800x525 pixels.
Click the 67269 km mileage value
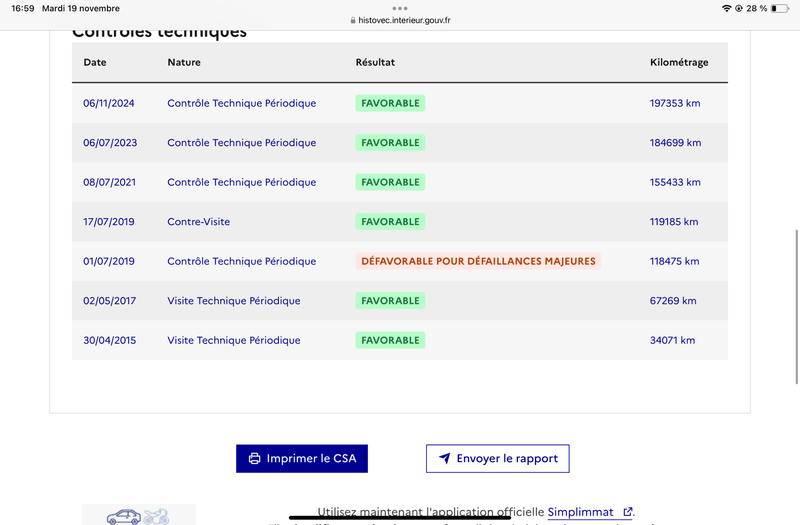point(672,301)
